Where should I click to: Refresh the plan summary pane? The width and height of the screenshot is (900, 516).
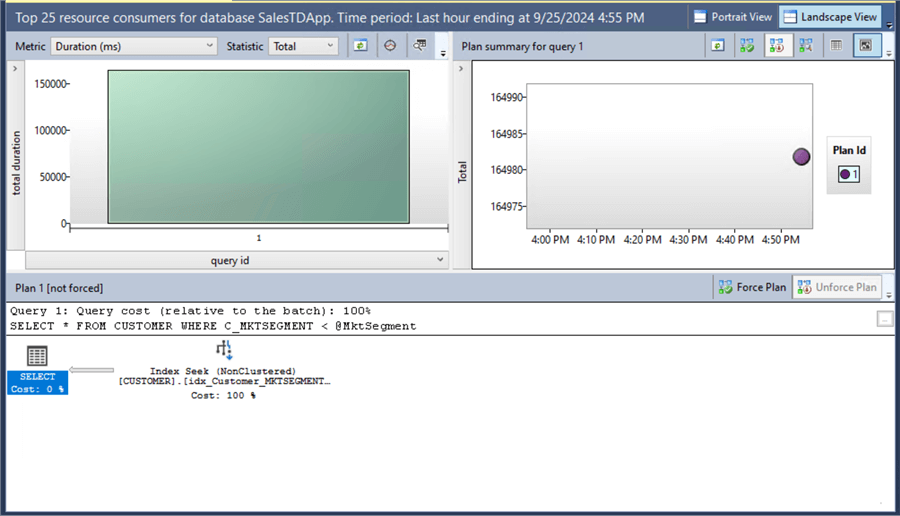[x=717, y=46]
